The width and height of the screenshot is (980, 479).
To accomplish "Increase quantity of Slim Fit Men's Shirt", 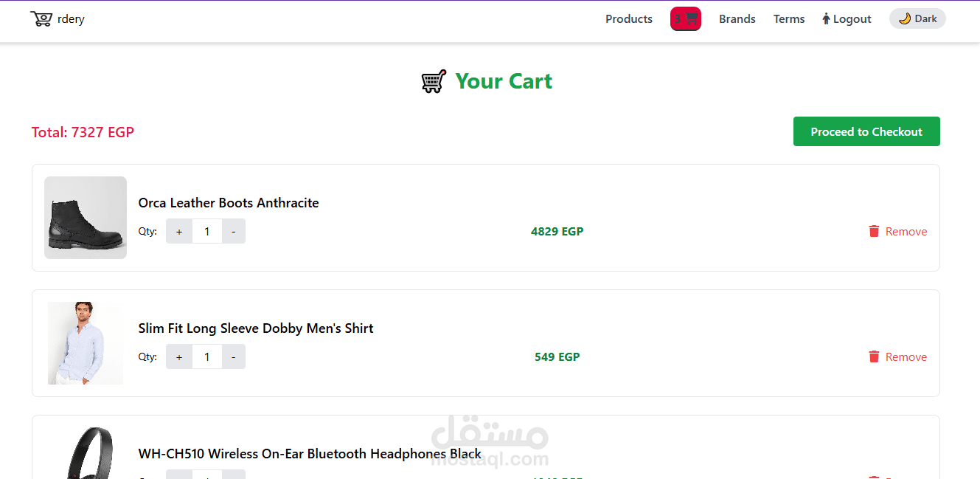I will 179,356.
